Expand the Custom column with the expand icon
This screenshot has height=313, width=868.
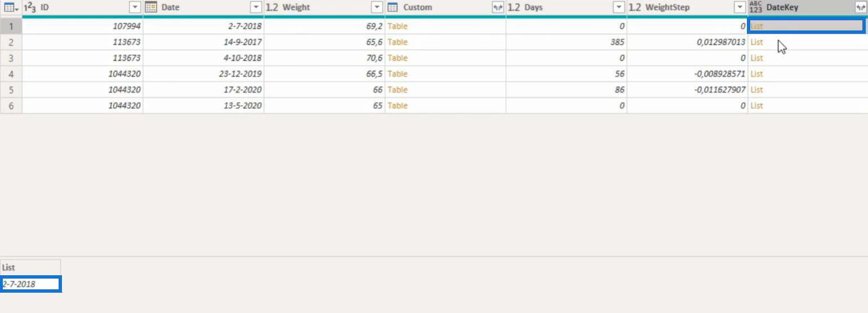pos(497,7)
